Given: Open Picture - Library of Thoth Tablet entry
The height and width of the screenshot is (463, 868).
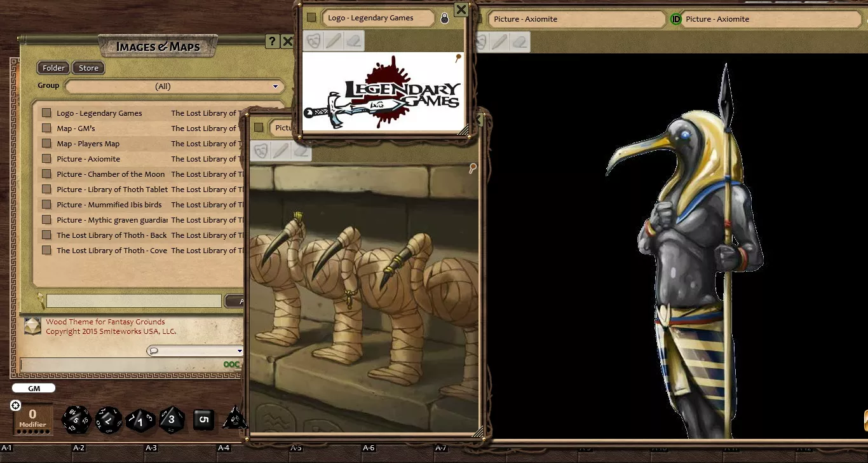Looking at the screenshot, I should tap(112, 190).
